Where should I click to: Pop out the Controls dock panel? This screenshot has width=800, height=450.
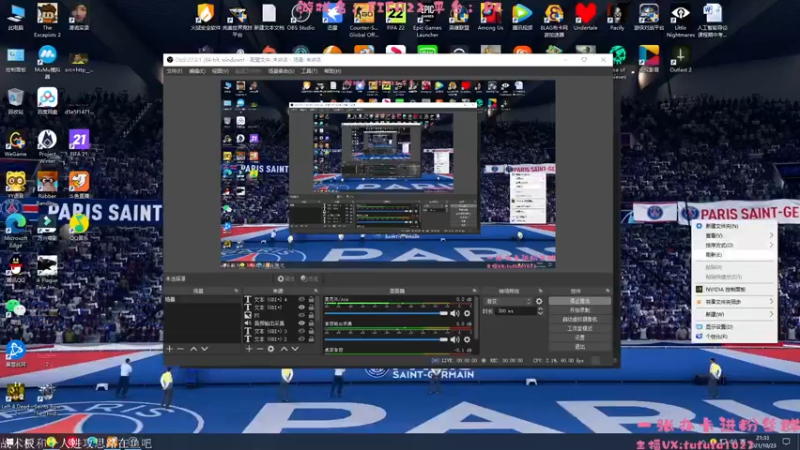pyautogui.click(x=607, y=291)
